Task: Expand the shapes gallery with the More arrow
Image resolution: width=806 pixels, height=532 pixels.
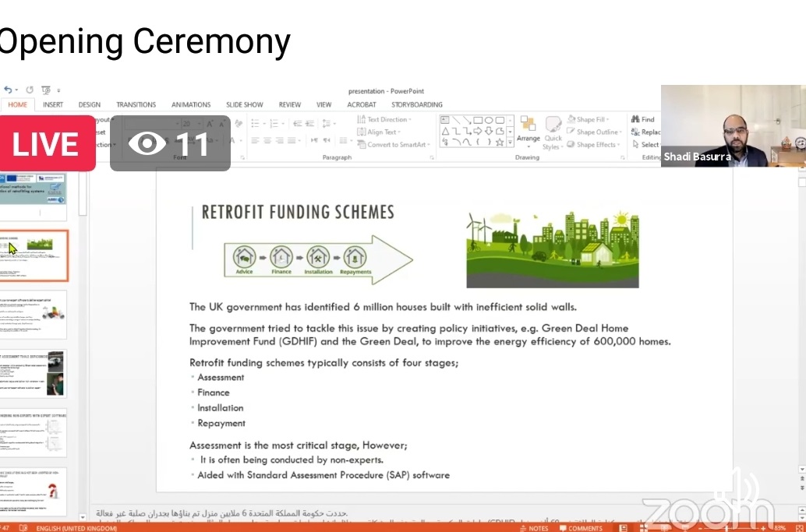Action: (511, 143)
